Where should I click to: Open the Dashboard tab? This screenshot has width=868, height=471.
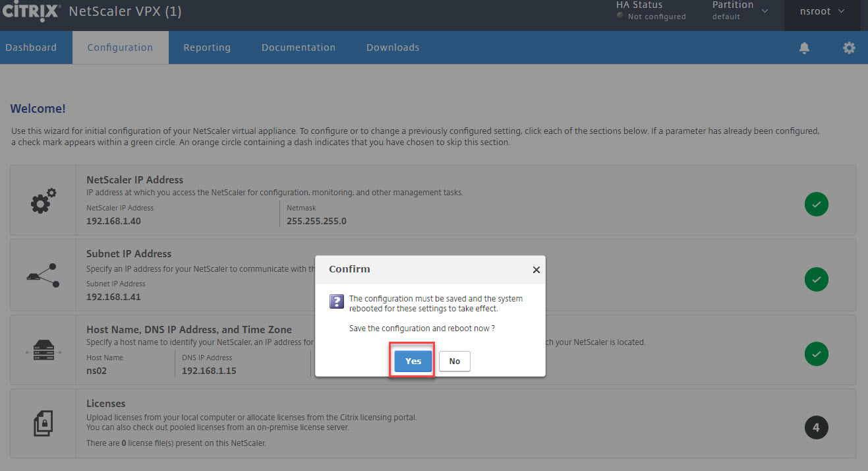pyautogui.click(x=31, y=47)
